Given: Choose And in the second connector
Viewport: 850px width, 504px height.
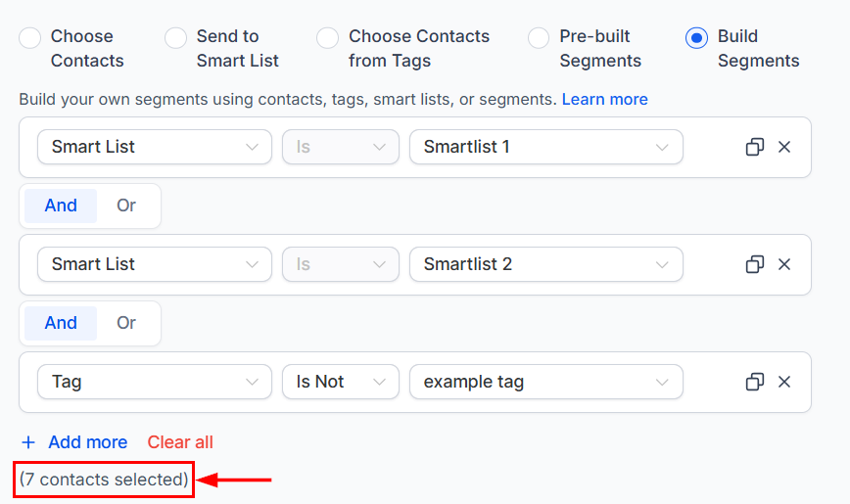Looking at the screenshot, I should (x=61, y=324).
